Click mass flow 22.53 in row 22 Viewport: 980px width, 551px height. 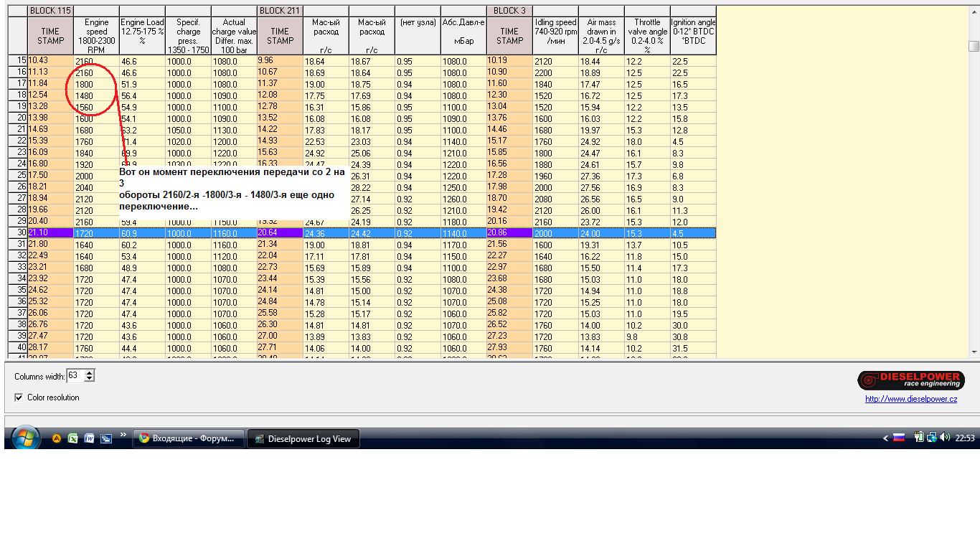(326, 141)
